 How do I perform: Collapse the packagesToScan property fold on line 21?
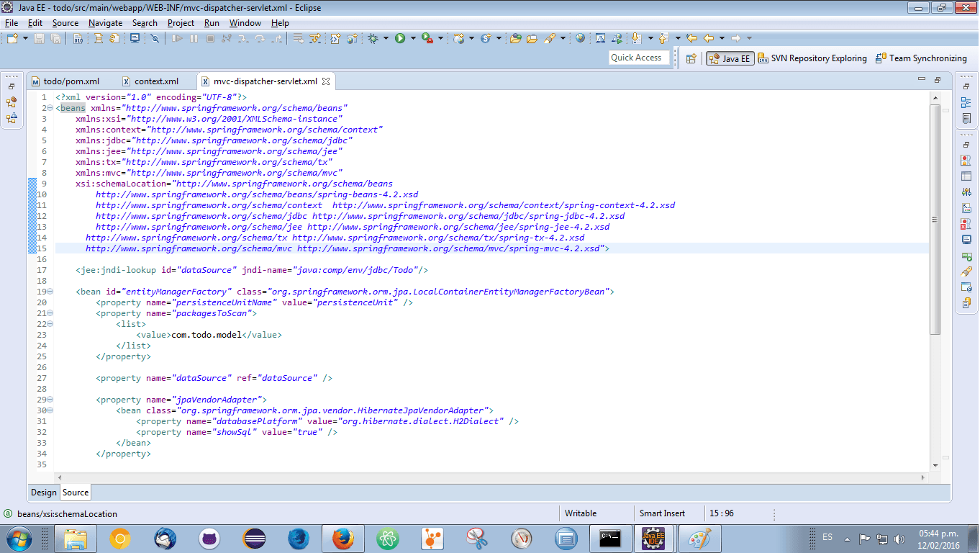coord(50,313)
